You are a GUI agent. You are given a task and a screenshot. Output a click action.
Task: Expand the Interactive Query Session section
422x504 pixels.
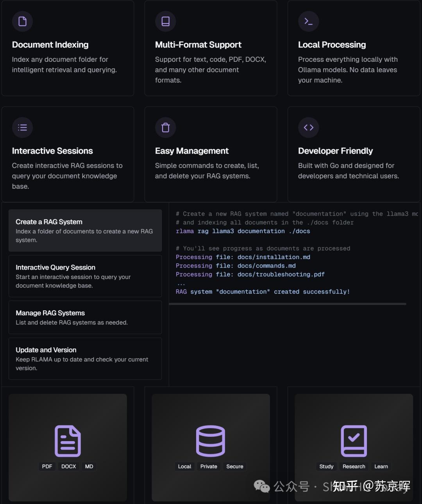pyautogui.click(x=85, y=276)
